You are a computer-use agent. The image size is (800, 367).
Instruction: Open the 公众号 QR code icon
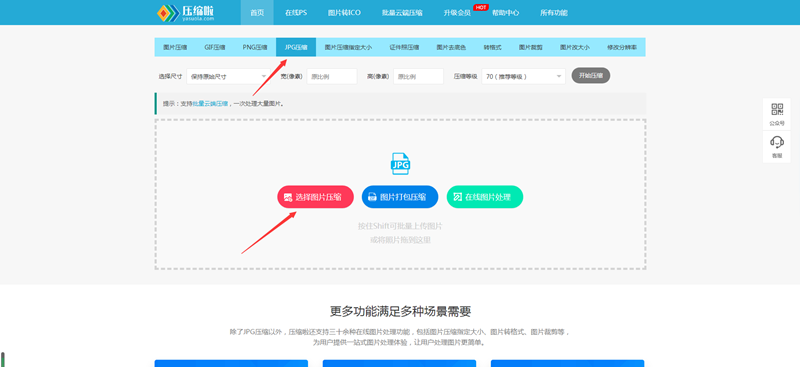[777, 114]
